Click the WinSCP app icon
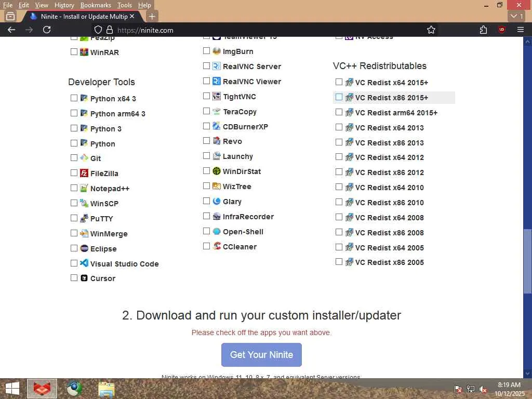This screenshot has width=532, height=399. (84, 203)
